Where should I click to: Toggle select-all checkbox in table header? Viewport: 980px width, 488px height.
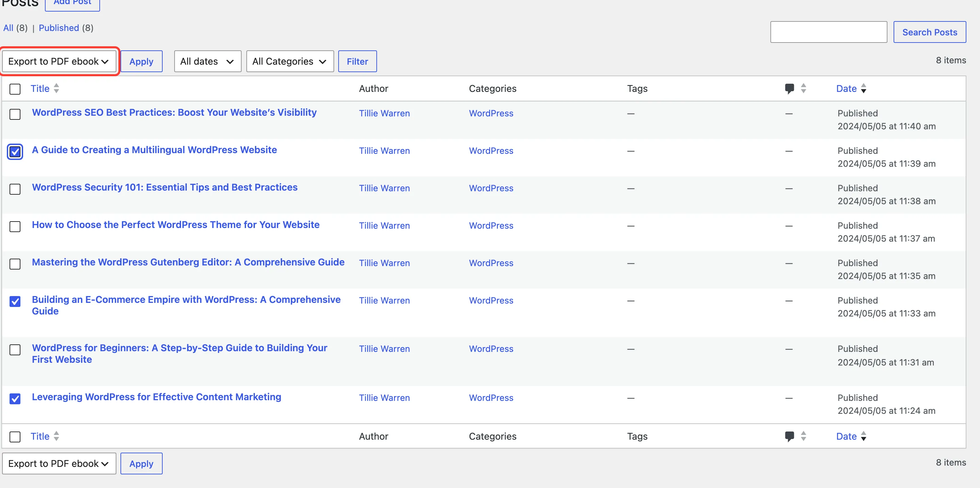(x=15, y=89)
